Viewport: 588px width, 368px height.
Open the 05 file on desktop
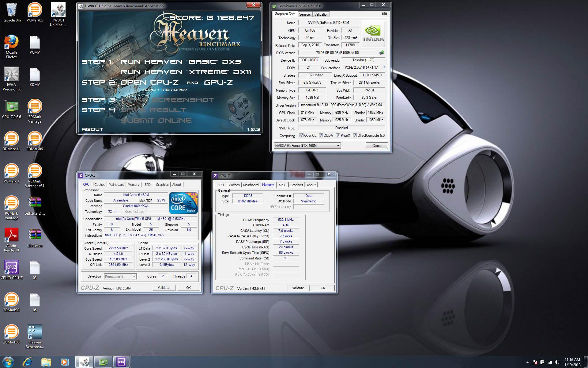[35, 302]
